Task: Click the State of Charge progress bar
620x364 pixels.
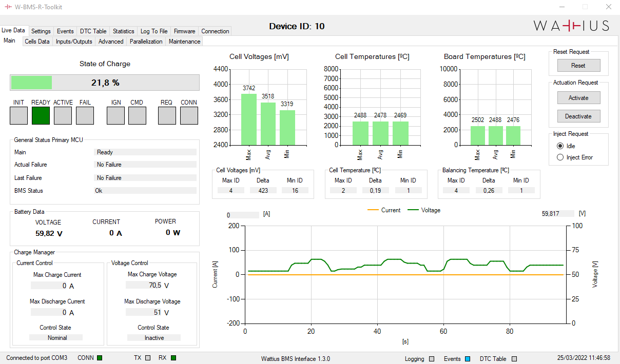Action: (x=105, y=83)
